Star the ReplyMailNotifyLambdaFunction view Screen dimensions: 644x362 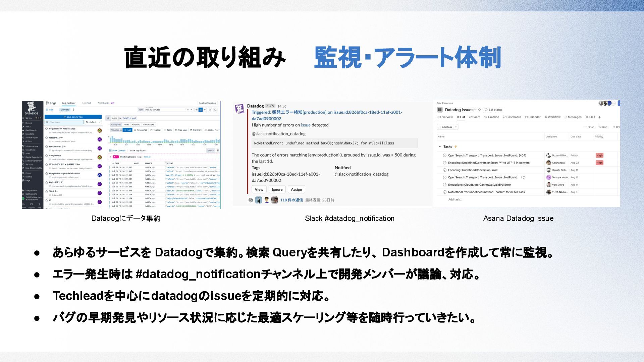46,173
